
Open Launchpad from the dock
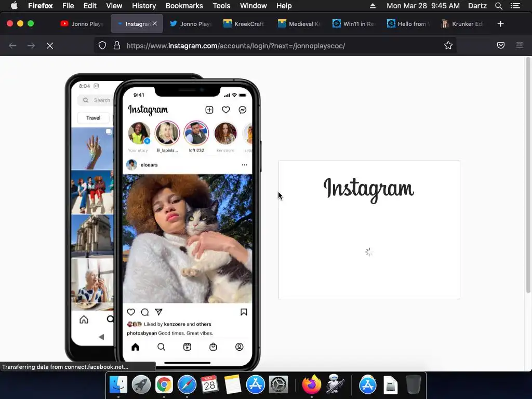[141, 385]
